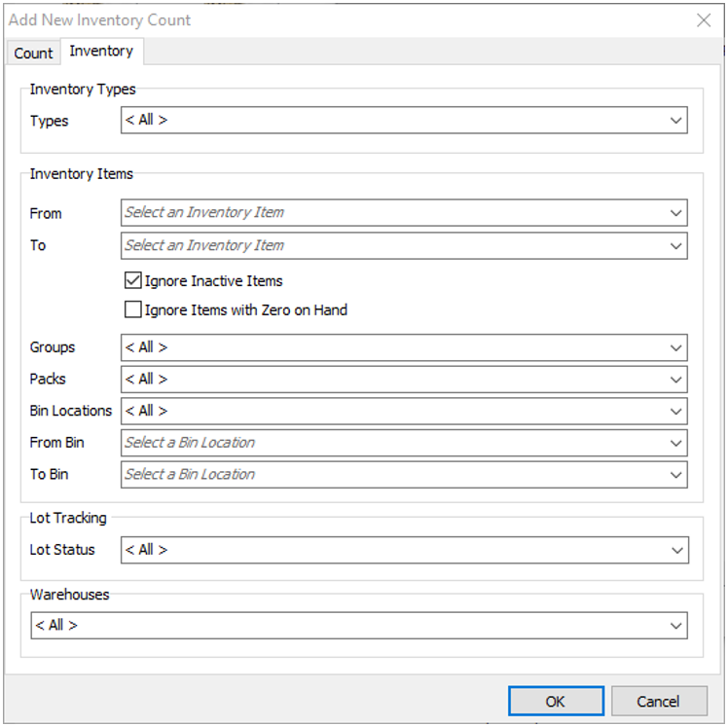Select the Inventory tab
Screen dimensions: 728x726
click(x=101, y=52)
